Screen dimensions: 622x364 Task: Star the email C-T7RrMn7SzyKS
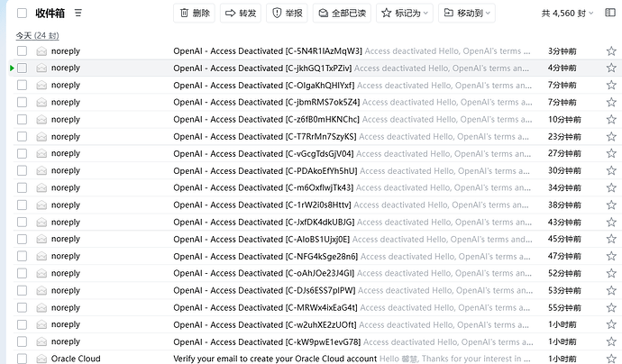pyautogui.click(x=611, y=137)
